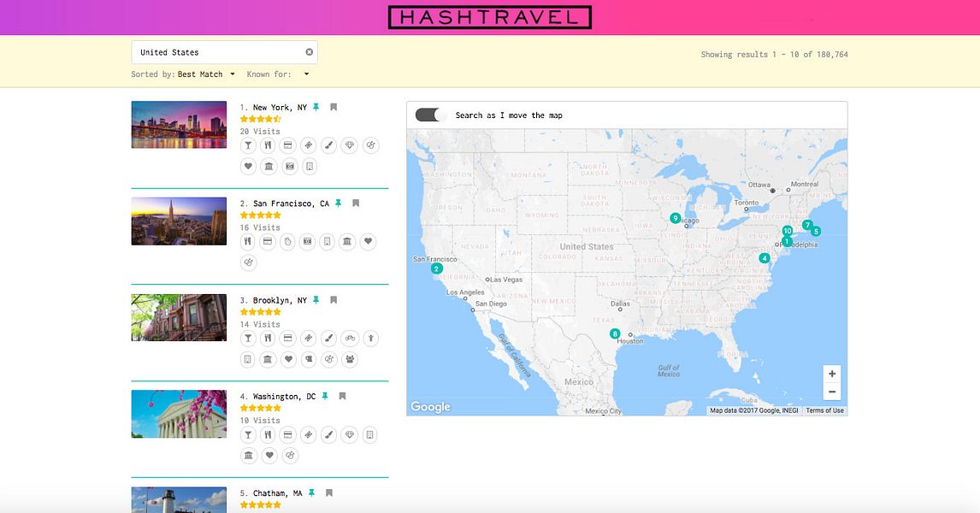This screenshot has height=513, width=980.
Task: Click the heart icon under San Francisco
Action: click(368, 242)
